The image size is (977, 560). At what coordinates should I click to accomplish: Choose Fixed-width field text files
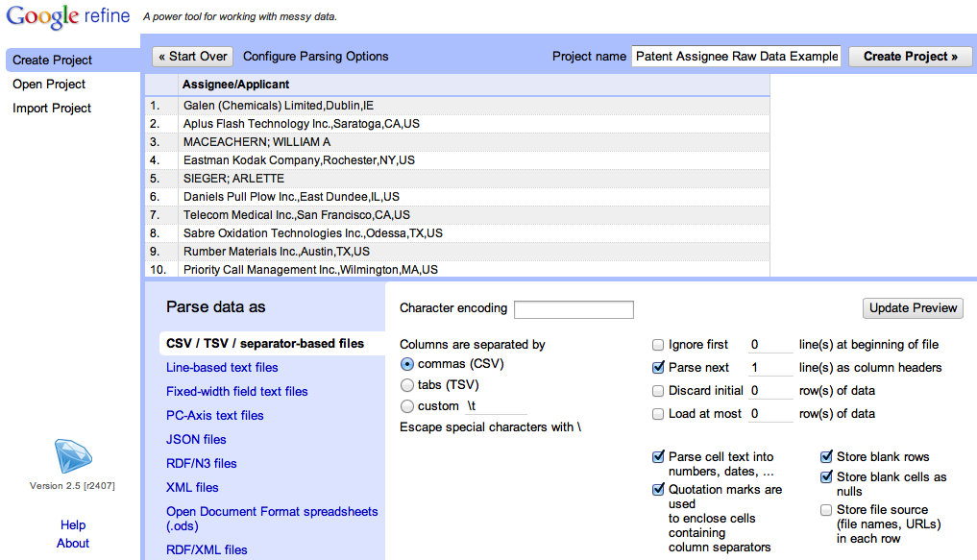point(236,391)
